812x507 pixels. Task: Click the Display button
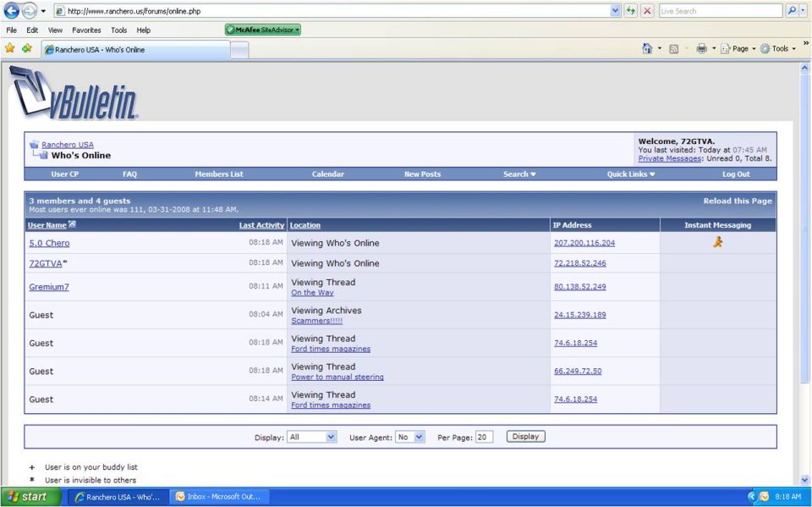pos(525,437)
